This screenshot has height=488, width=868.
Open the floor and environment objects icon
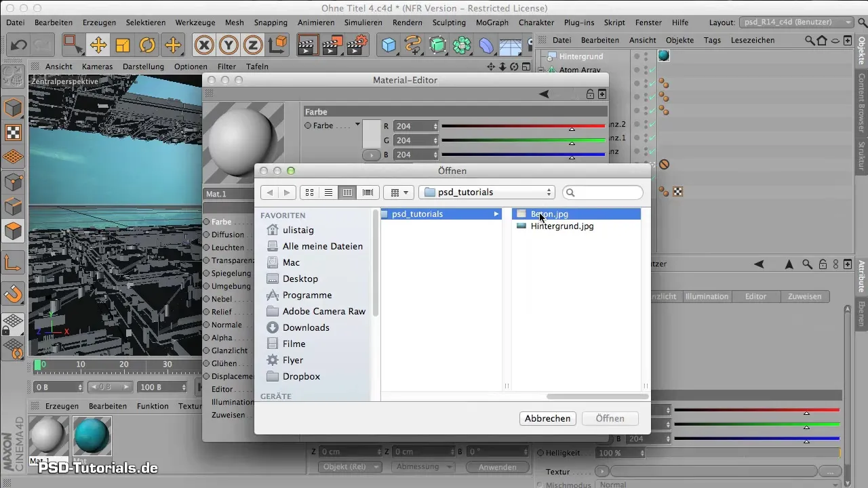click(511, 45)
